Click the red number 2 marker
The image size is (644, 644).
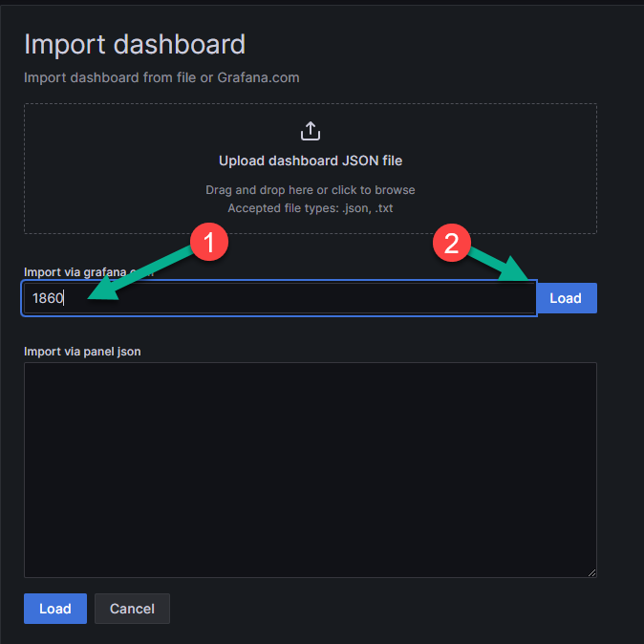452,244
